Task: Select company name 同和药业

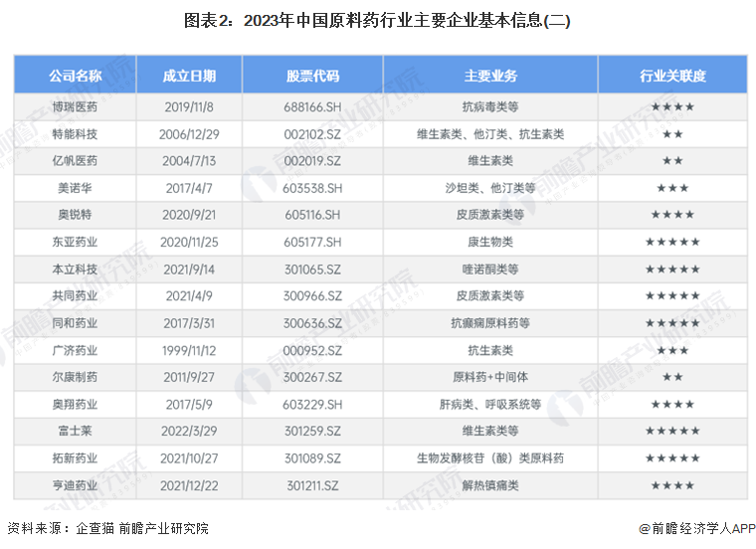Action: tap(75, 323)
